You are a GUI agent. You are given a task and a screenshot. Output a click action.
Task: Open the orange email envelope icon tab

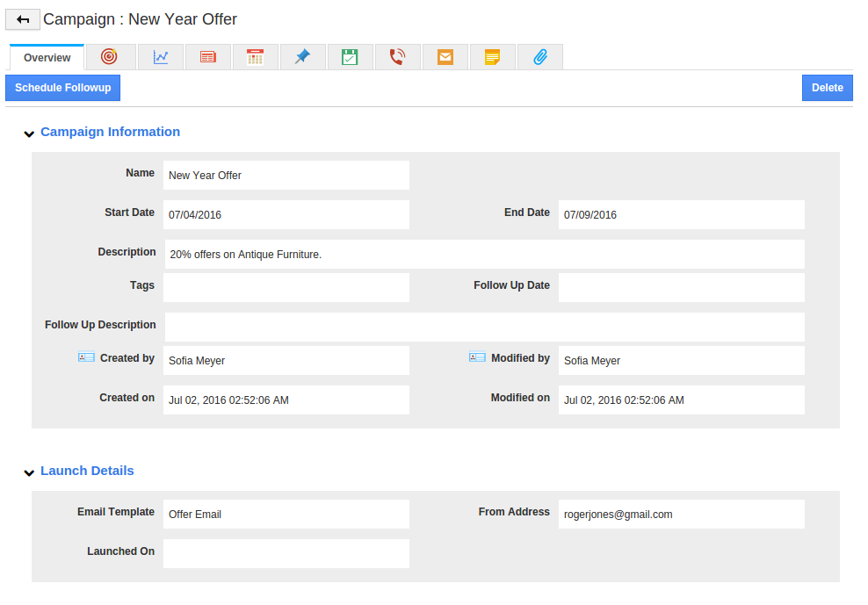point(445,57)
